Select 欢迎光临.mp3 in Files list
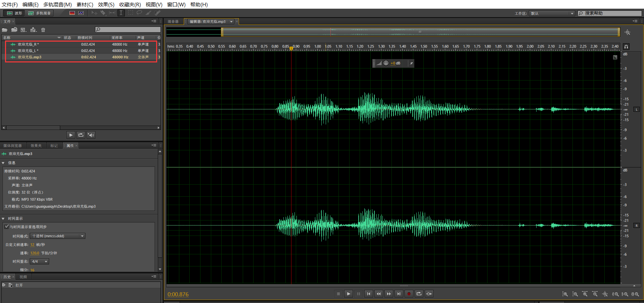Screen dimensions: 644x303 pos(81,57)
